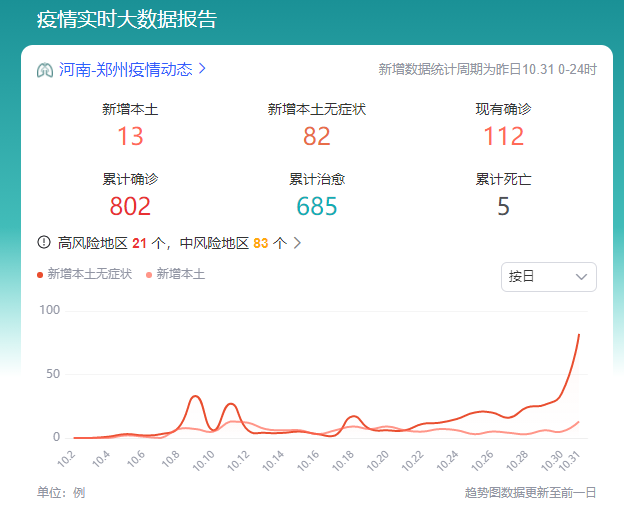The image size is (624, 520).
Task: Click the light pink 新增本土 legend dot
Action: (149, 275)
